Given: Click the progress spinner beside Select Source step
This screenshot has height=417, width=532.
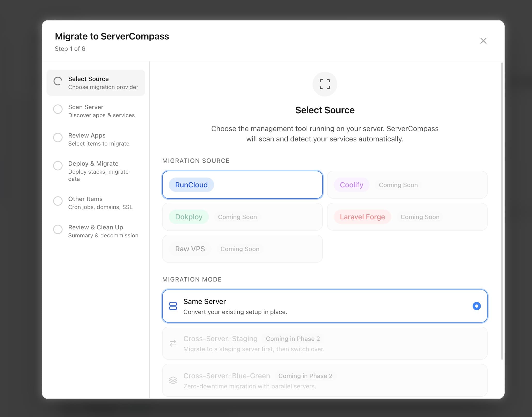Looking at the screenshot, I should pos(58,81).
